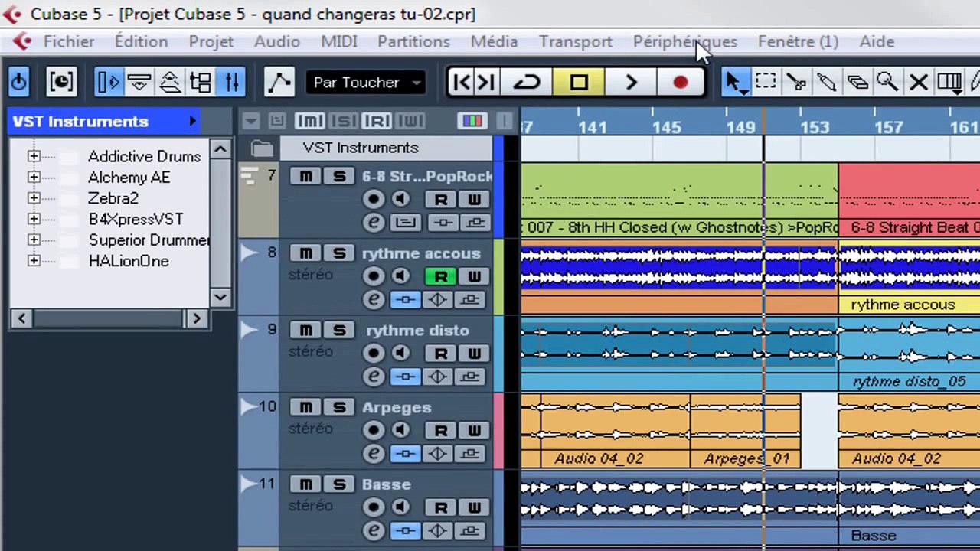Open the Par Toucher automation mode dropdown
The width and height of the screenshot is (980, 551).
pos(365,82)
